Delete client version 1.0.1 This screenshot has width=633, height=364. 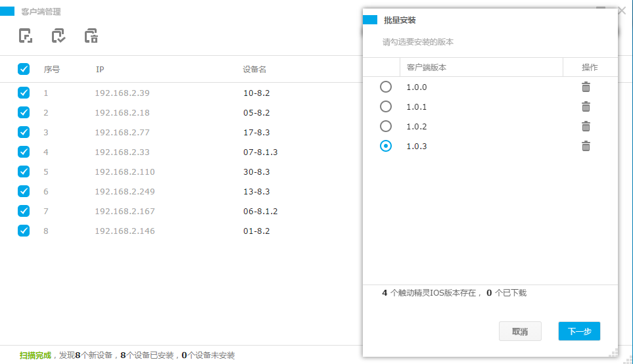(x=586, y=106)
